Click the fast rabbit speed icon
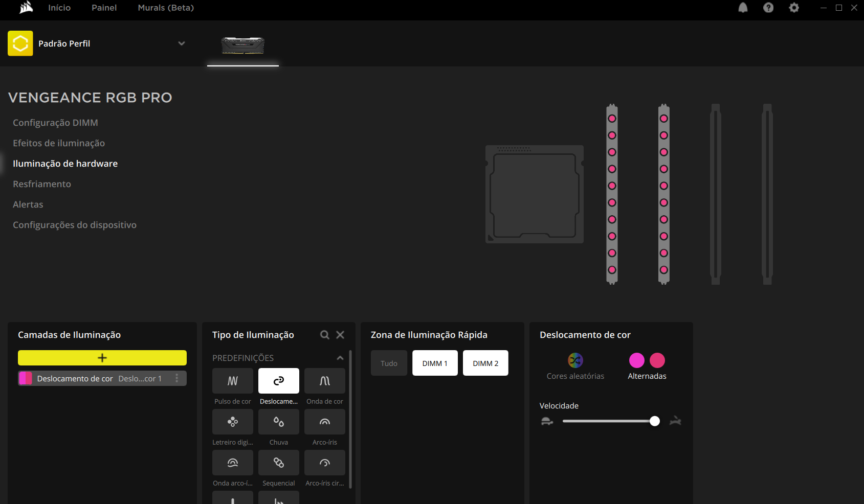Image resolution: width=864 pixels, height=504 pixels. 675,421
